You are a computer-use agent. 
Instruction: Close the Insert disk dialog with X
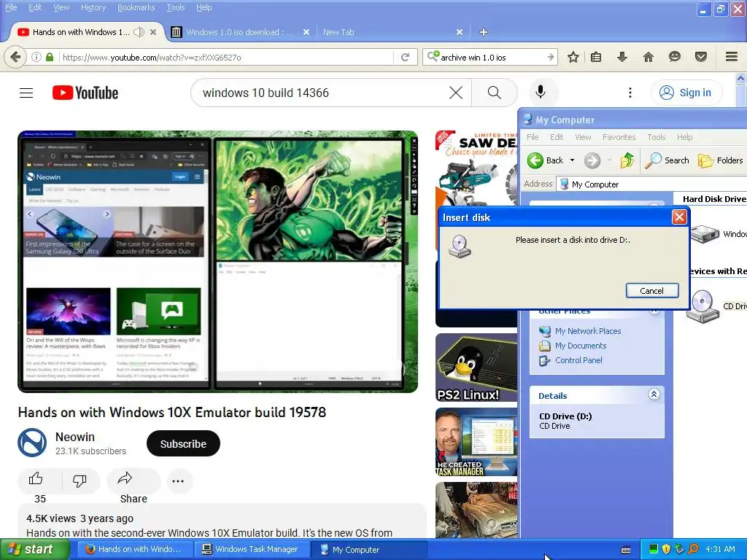pos(679,217)
